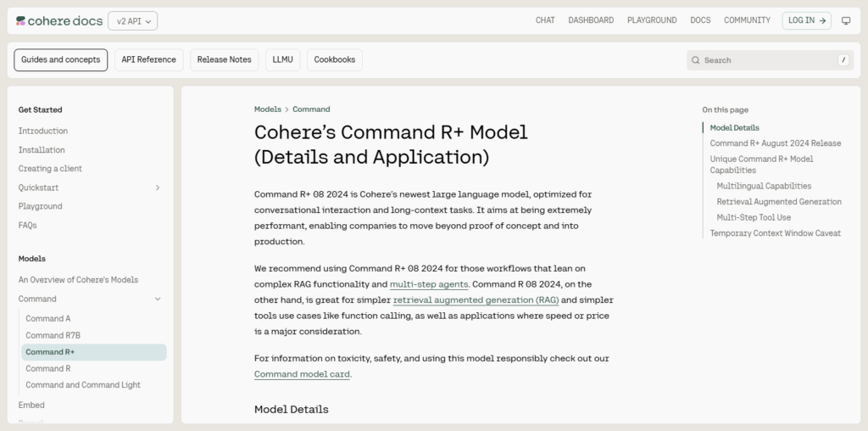Open Command and Command Light page
Image resolution: width=868 pixels, height=431 pixels.
coord(83,385)
